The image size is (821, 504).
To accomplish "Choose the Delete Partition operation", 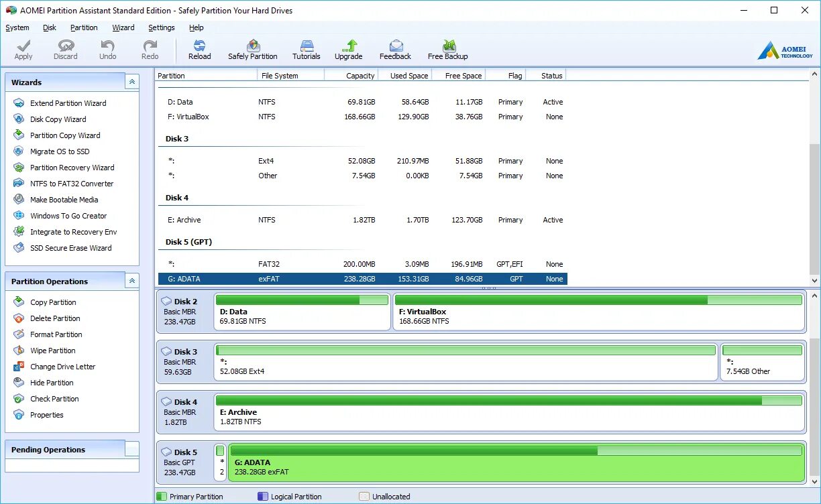I will pyautogui.click(x=55, y=318).
